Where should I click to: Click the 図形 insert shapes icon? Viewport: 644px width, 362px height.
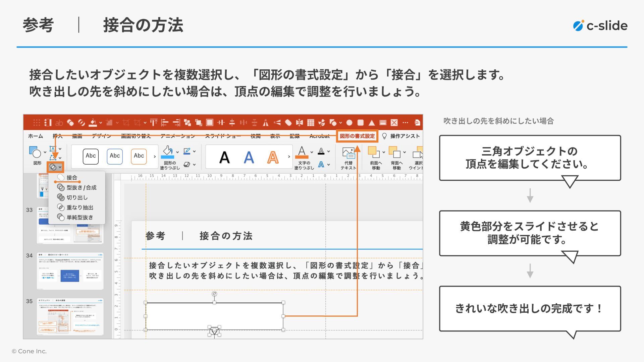click(35, 153)
